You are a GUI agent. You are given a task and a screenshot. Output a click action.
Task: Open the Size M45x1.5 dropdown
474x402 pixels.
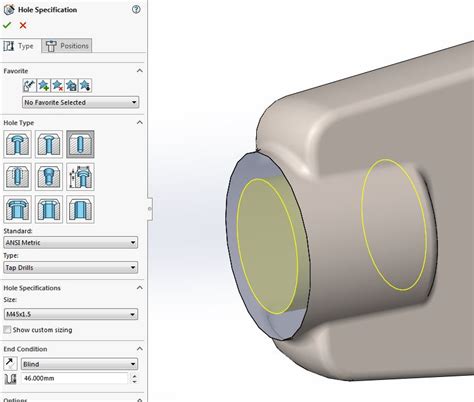click(x=70, y=314)
